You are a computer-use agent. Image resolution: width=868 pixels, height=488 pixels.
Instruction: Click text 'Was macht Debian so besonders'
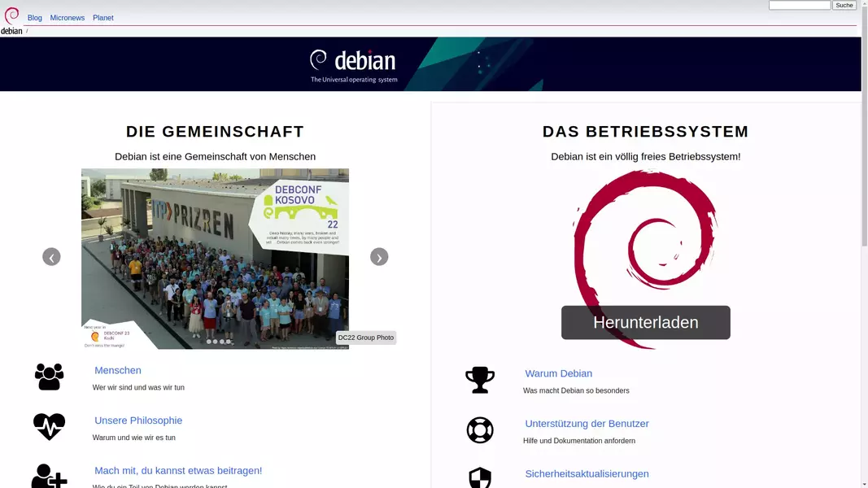[x=576, y=390]
